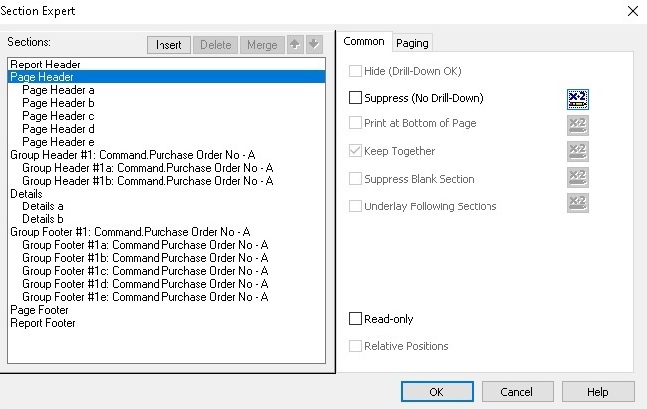Select the Common tab
This screenshot has height=409, width=647.
click(x=364, y=42)
